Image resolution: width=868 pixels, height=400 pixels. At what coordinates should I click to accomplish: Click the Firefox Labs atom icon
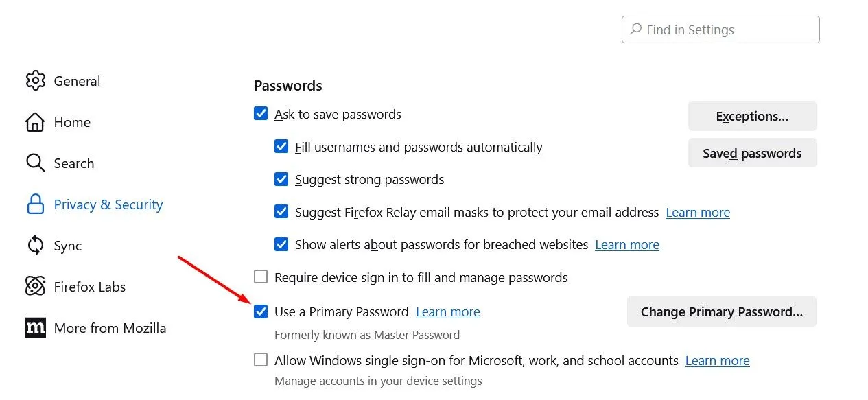(35, 287)
